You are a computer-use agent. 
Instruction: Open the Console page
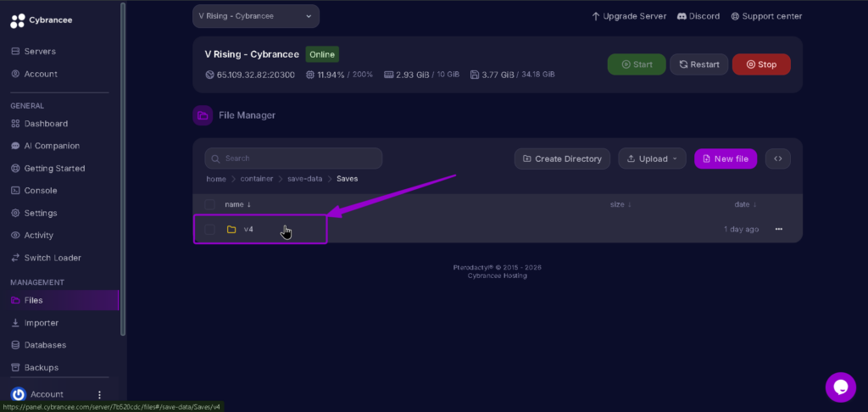coord(34,191)
